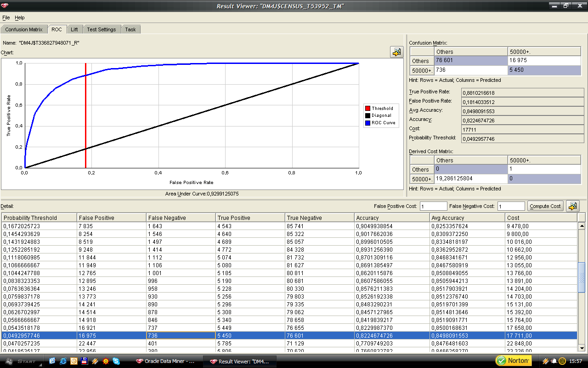Image resolution: width=588 pixels, height=368 pixels.
Task: Click the True Positive column header
Action: click(250, 218)
